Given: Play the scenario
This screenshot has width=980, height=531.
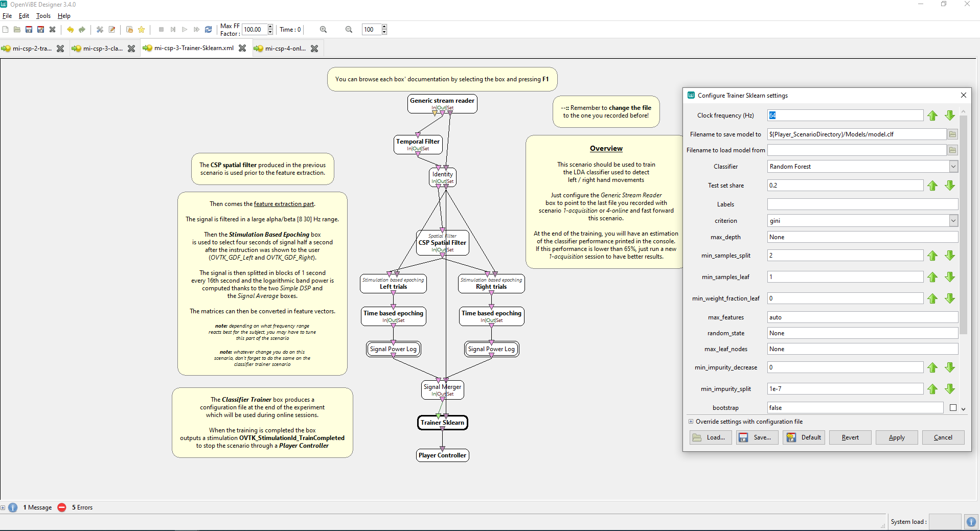Looking at the screenshot, I should (x=185, y=30).
